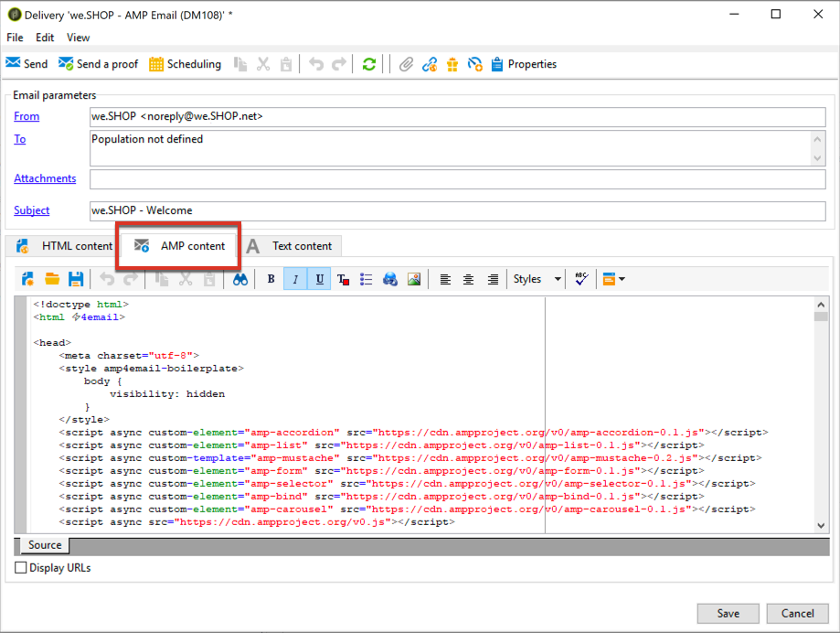Switch to HTML content tab

64,245
